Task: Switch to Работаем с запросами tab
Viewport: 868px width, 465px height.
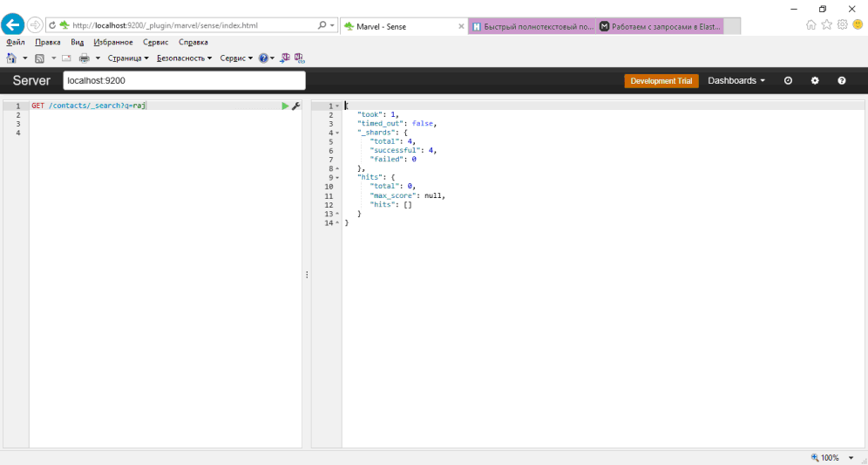Action: (x=660, y=26)
